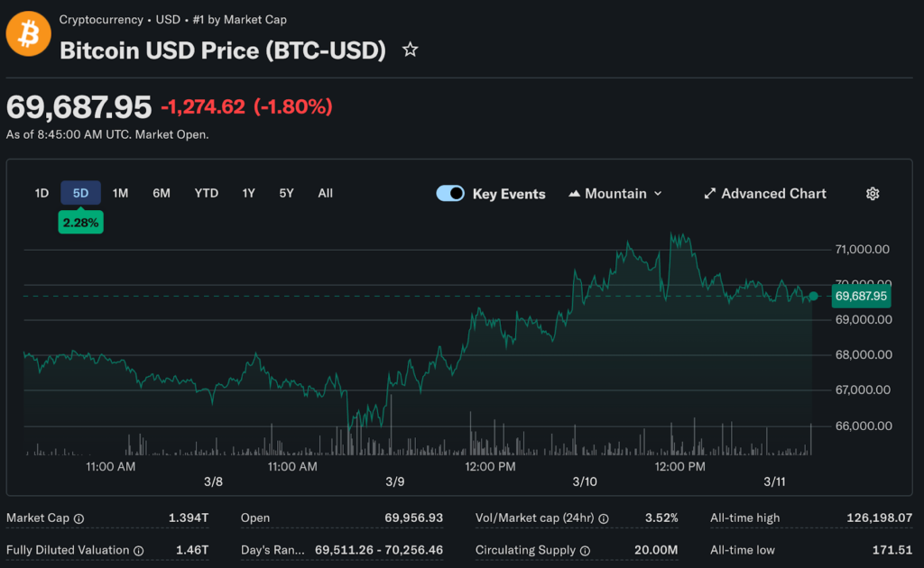Star Bitcoin to add to watchlist
The image size is (924, 568).
410,50
